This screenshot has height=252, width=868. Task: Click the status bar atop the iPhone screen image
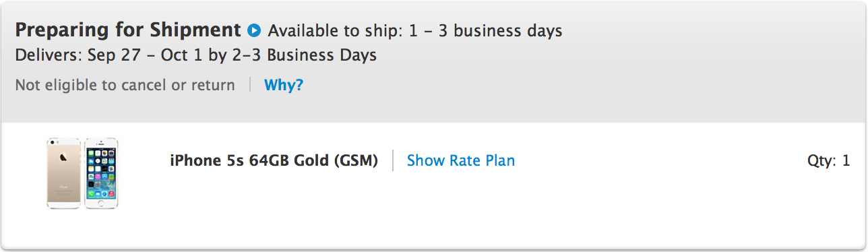(x=101, y=149)
